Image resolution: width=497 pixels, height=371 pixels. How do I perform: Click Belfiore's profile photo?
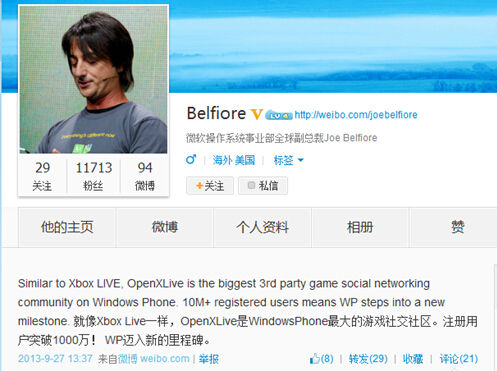pos(93,80)
